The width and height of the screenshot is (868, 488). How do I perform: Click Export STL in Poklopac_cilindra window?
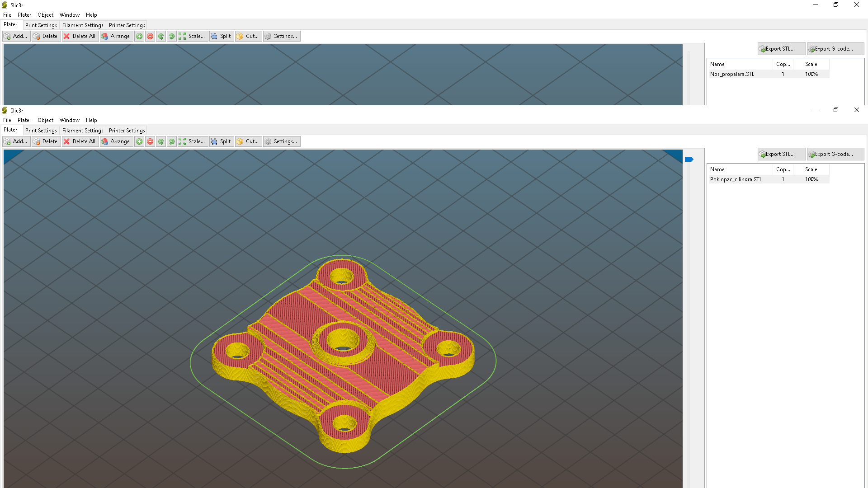pos(782,154)
